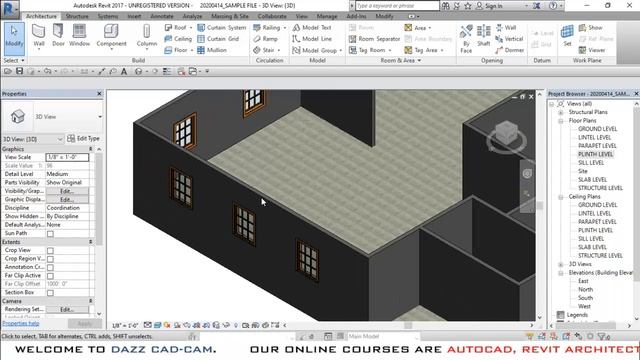Click the View Scale value field
The image size is (640, 360).
(67, 157)
